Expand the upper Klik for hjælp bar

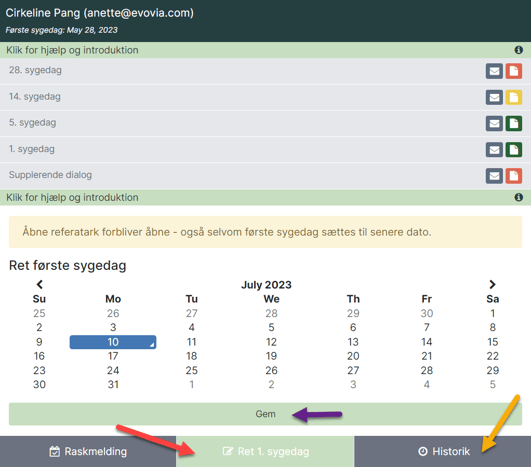coord(266,50)
